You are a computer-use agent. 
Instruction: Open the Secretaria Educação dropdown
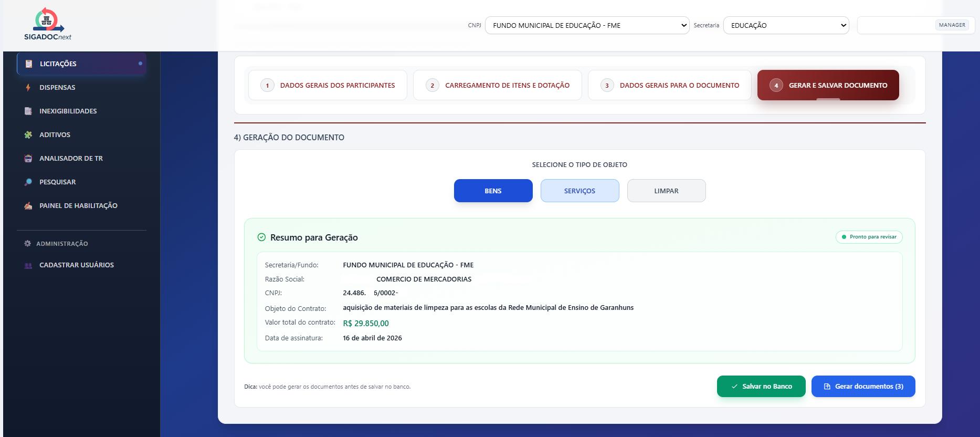[x=786, y=25]
